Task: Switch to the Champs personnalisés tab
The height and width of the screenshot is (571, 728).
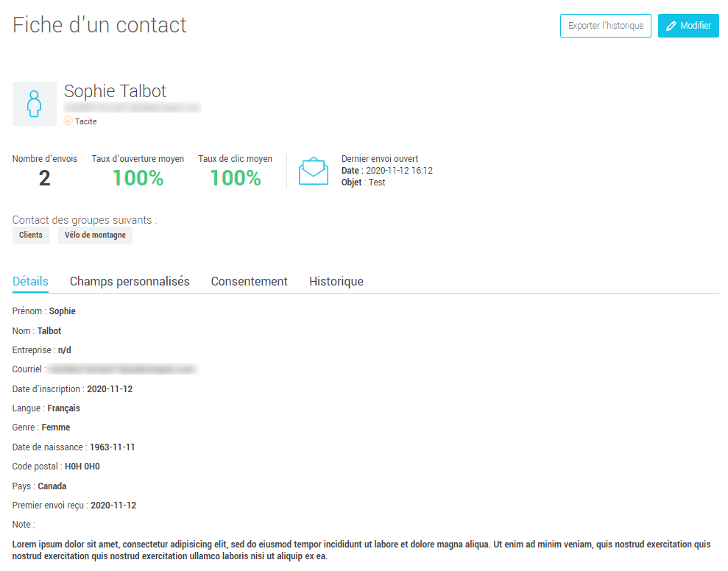Action: click(x=129, y=281)
